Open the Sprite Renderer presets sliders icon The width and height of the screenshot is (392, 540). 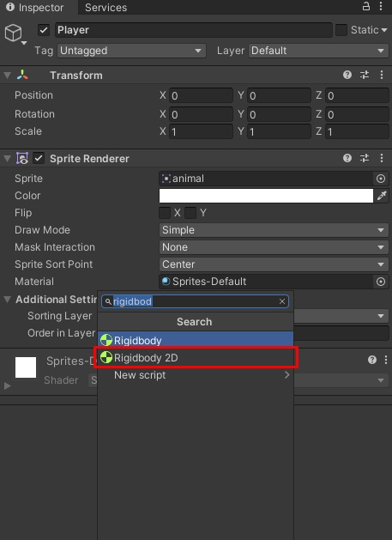coord(365,158)
